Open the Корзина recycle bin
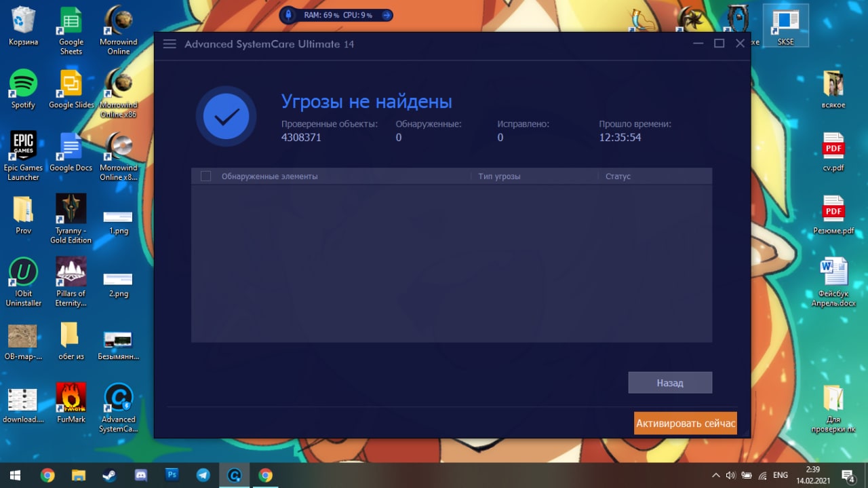This screenshot has width=868, height=488. 23,26
